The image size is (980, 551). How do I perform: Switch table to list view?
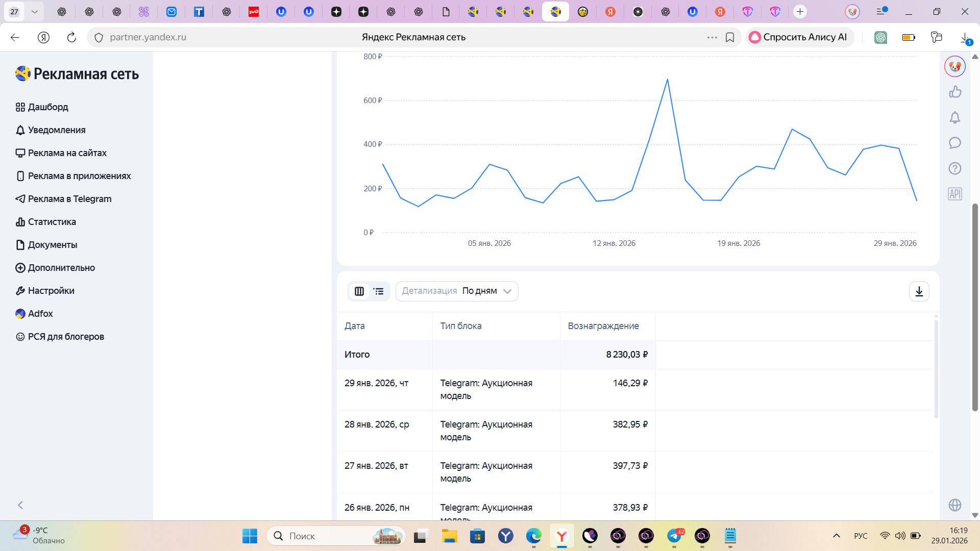[x=379, y=291]
